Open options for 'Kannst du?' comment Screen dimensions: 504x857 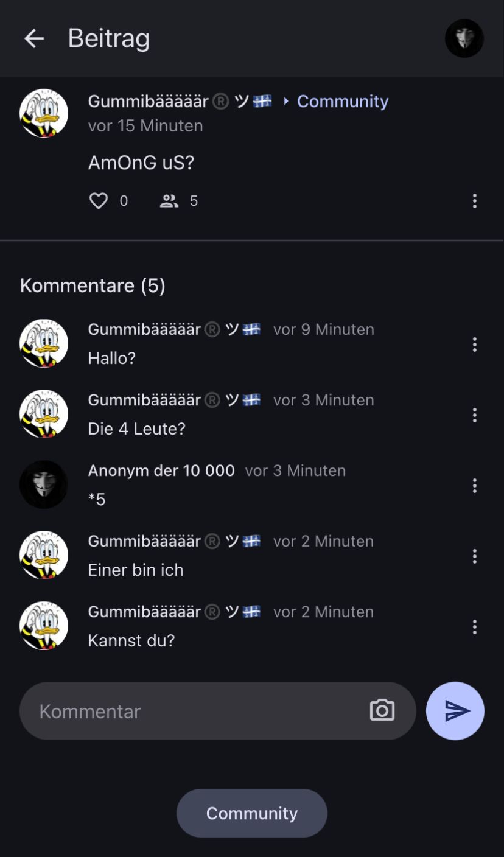475,627
